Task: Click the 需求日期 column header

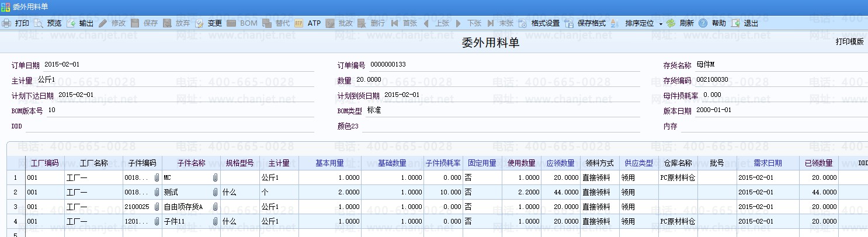Action: 768,163
